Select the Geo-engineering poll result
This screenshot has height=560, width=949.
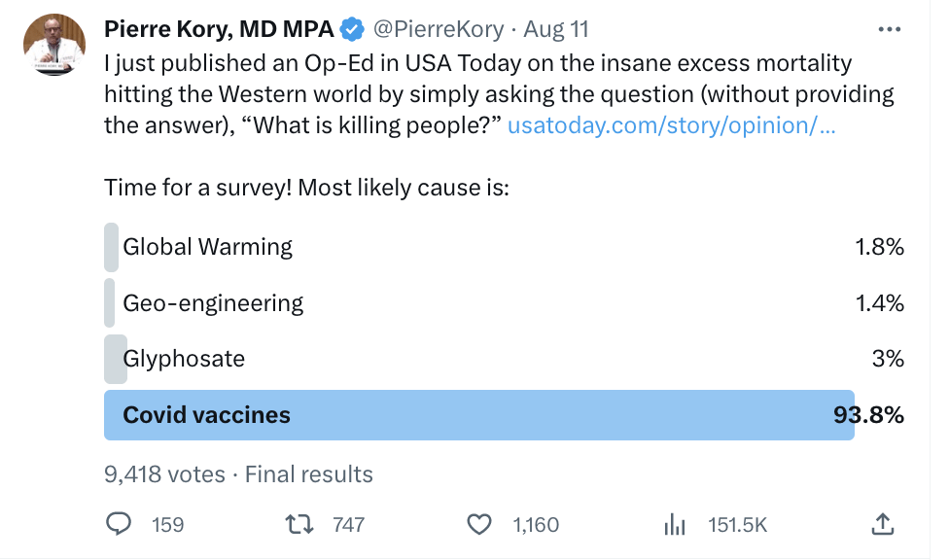[213, 303]
